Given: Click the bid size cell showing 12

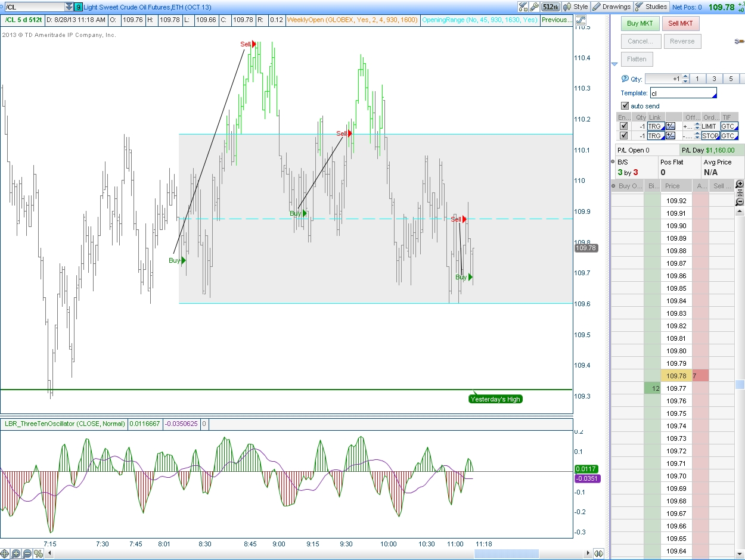Looking at the screenshot, I should (653, 388).
